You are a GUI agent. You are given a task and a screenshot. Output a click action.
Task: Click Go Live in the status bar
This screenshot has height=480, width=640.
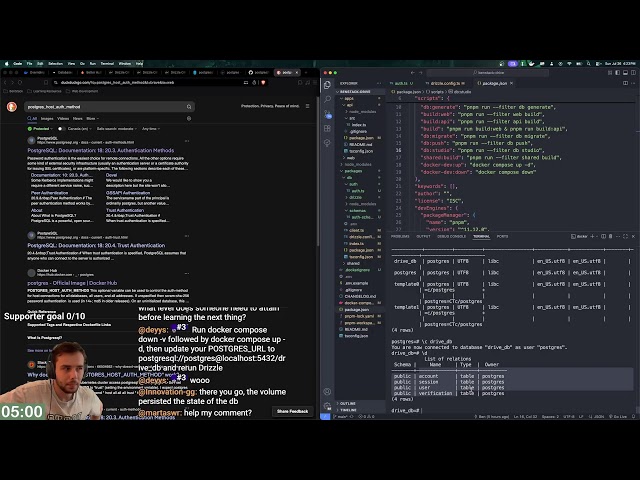pos(618,416)
